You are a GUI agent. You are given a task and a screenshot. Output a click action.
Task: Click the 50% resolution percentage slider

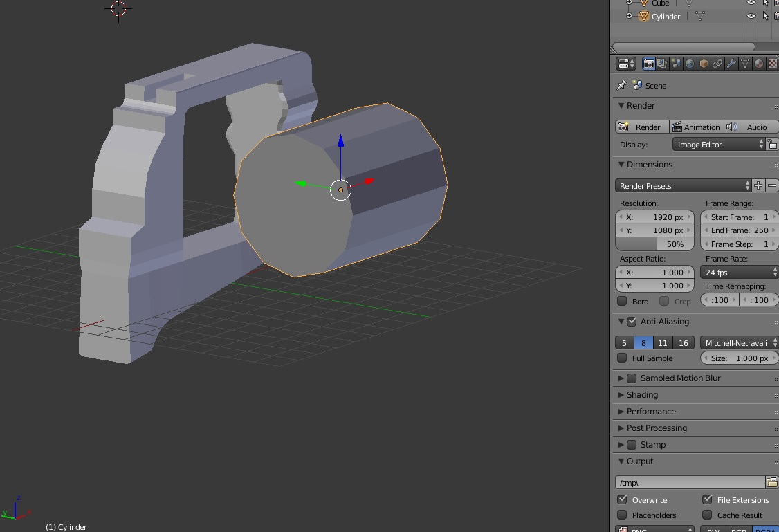point(654,244)
